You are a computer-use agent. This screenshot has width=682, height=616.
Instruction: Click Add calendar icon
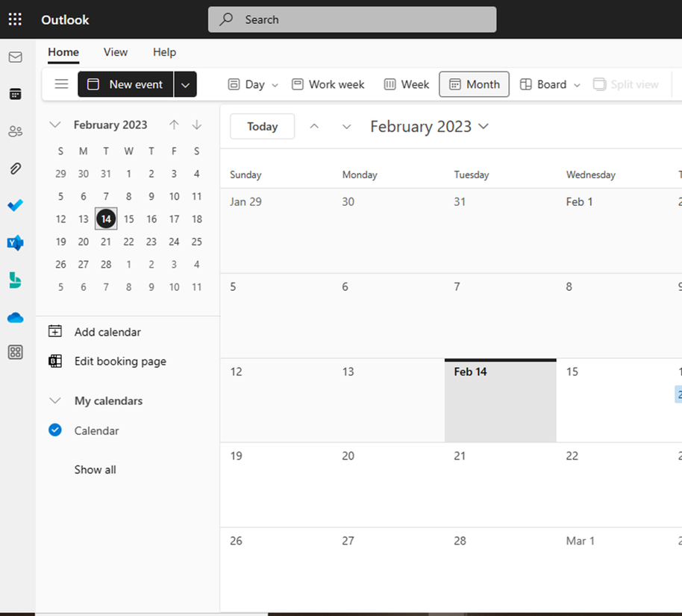point(54,331)
